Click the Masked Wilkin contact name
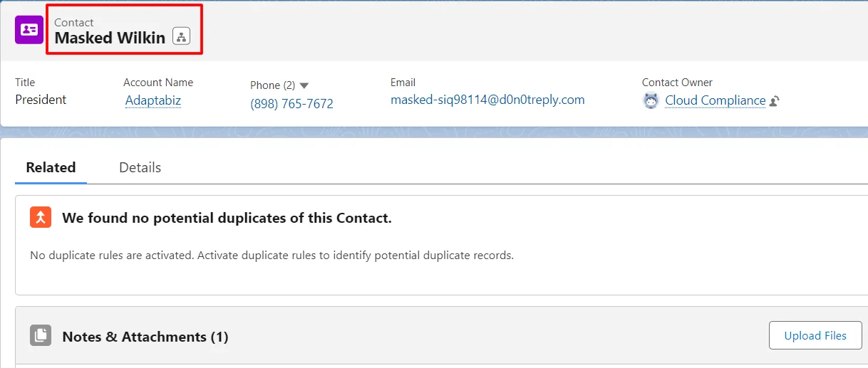This screenshot has height=368, width=868. pos(110,38)
